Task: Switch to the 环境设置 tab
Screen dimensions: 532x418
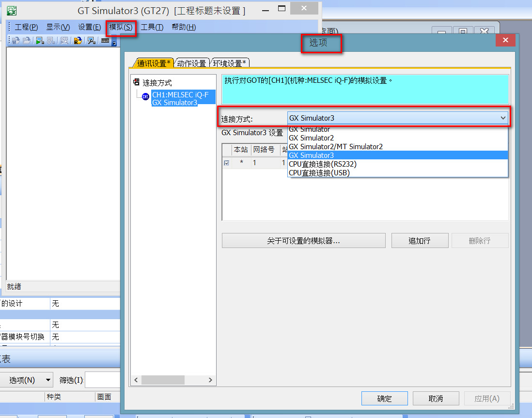Action: 230,63
